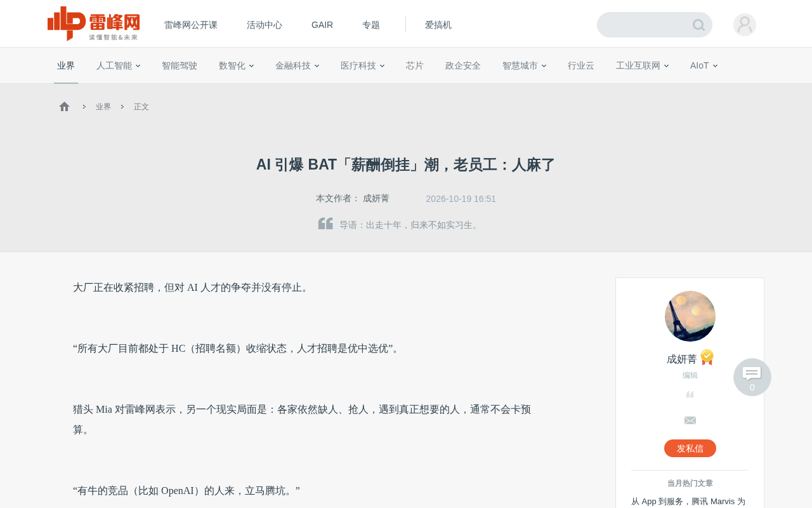812x508 pixels.
Task: Click the date 2026-10-19 16:51
Action: click(461, 199)
